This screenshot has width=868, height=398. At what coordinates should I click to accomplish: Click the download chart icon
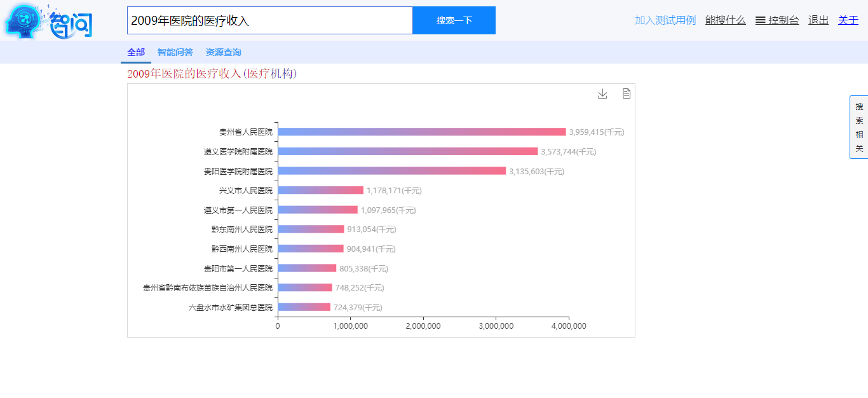[602, 94]
